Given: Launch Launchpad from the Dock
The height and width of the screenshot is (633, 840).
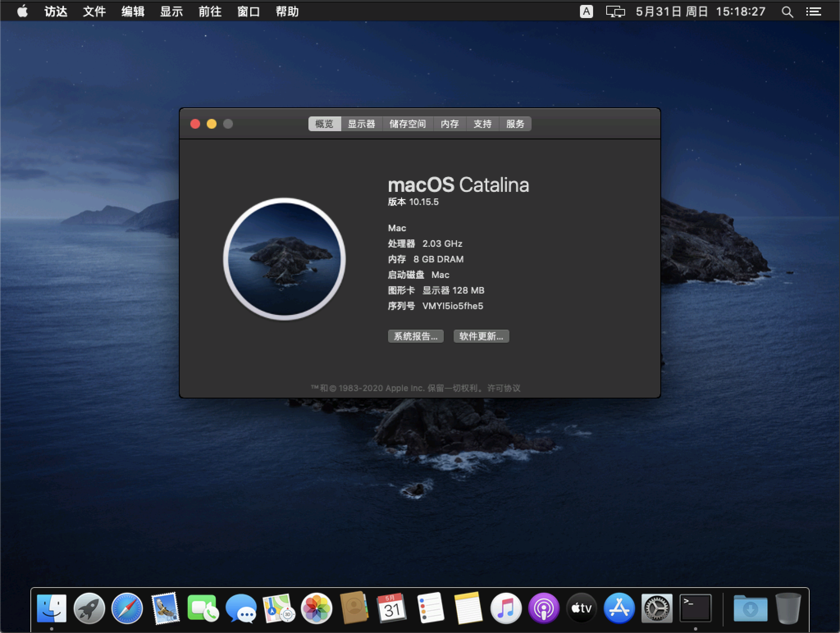Looking at the screenshot, I should pyautogui.click(x=89, y=608).
